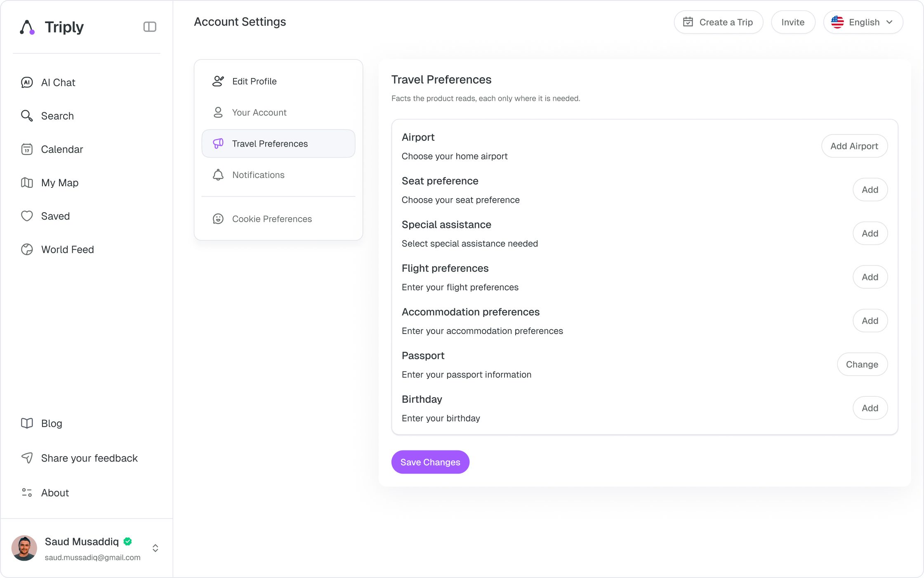The width and height of the screenshot is (924, 578).
Task: Click the calendar icon in Create a Trip
Action: point(688,22)
